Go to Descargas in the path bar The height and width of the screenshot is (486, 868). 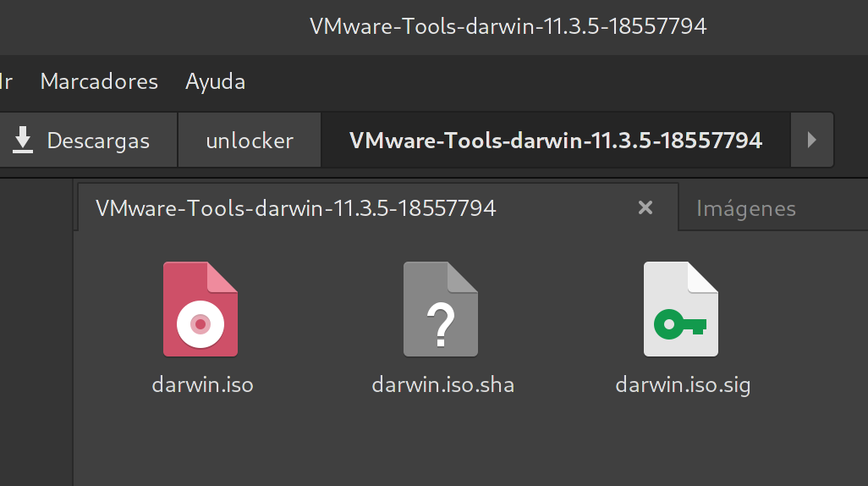click(87, 141)
